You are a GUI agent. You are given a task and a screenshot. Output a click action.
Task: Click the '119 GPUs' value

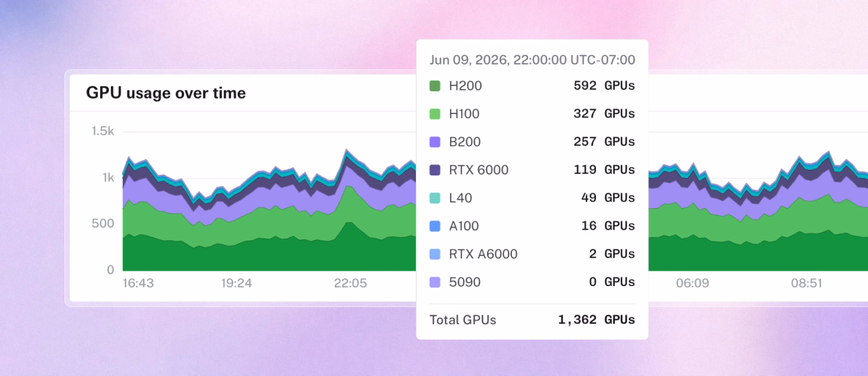click(604, 170)
